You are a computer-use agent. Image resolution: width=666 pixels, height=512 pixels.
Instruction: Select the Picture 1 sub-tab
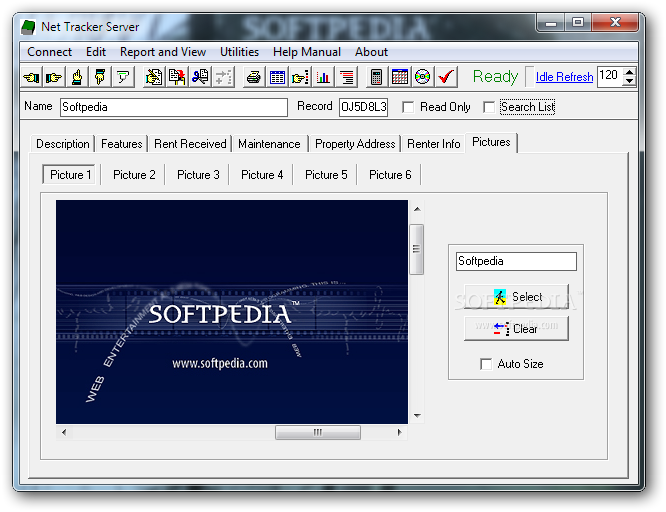point(70,175)
